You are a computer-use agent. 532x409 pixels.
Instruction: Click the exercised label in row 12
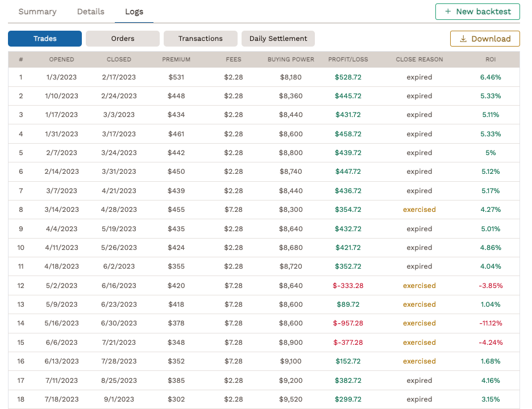[x=419, y=285]
